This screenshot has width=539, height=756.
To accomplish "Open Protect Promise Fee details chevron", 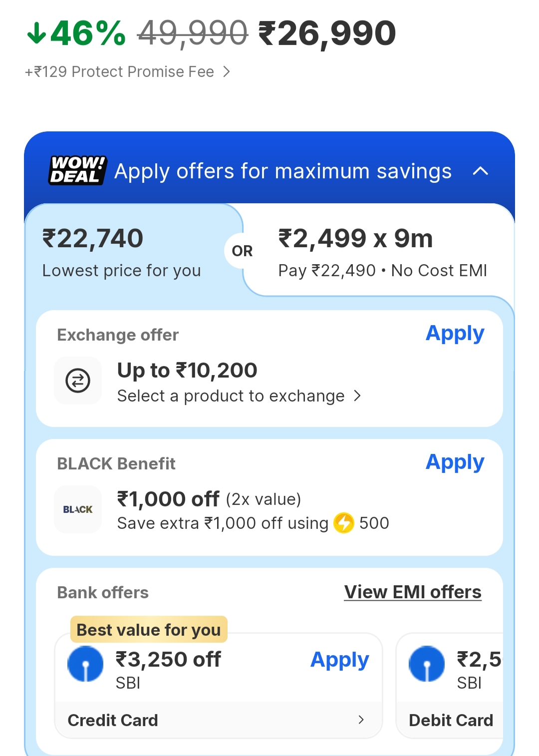I will point(227,72).
